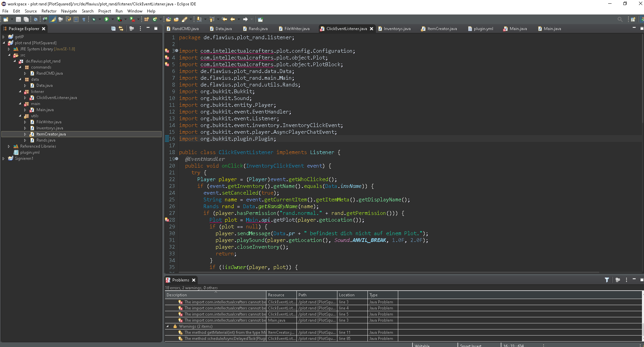Navigate back with yellow left arrow
Image resolution: width=644 pixels, height=347 pixels.
pyautogui.click(x=232, y=19)
